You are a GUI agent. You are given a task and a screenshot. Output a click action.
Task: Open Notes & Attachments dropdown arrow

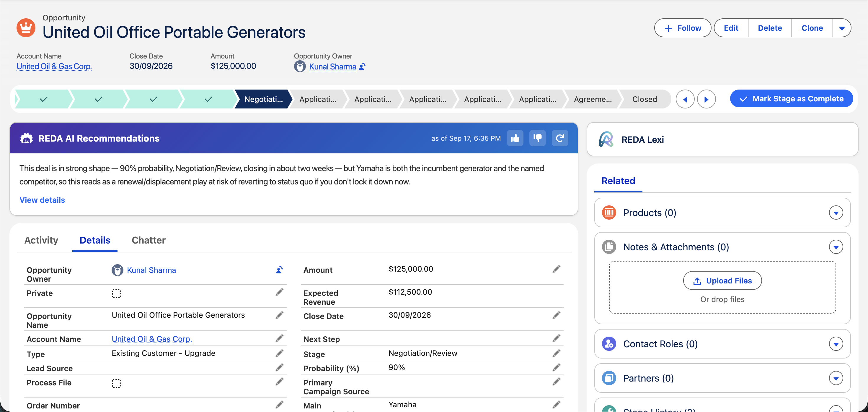836,247
